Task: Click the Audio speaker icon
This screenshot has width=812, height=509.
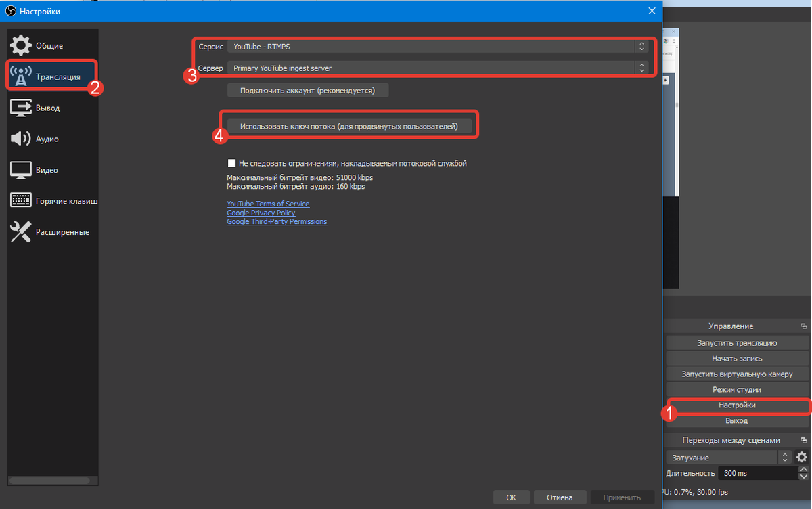Action: [x=20, y=139]
